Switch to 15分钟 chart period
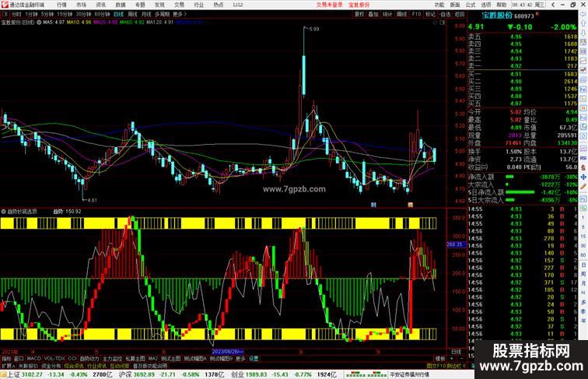 (65, 14)
